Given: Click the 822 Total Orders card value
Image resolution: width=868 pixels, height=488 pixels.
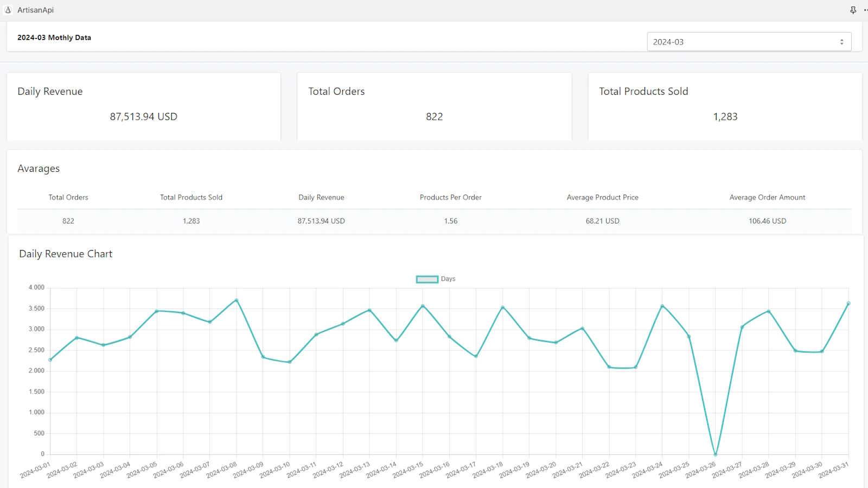Looking at the screenshot, I should pos(434,117).
